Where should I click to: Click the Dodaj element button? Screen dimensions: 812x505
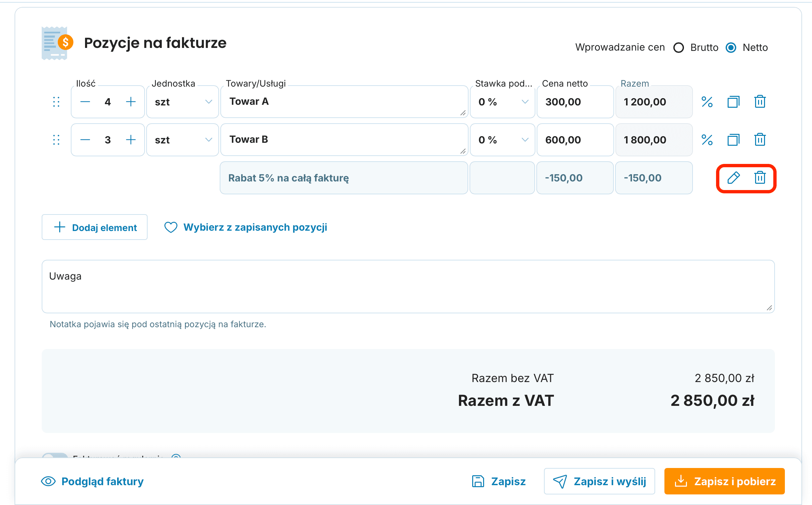[95, 227]
